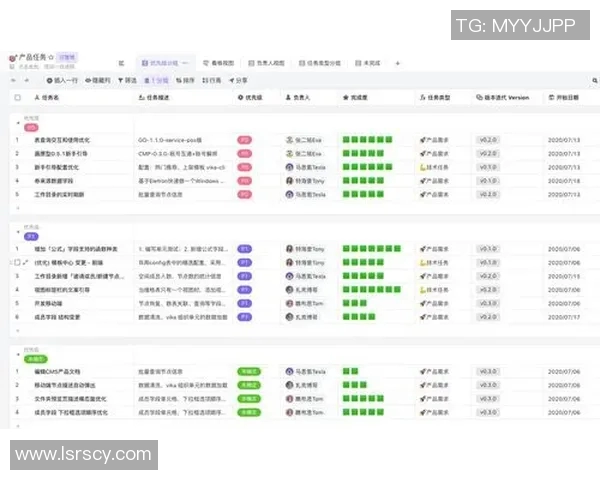600x480 pixels.
Task: Click start date in purple group row 6
Action: 564,317
